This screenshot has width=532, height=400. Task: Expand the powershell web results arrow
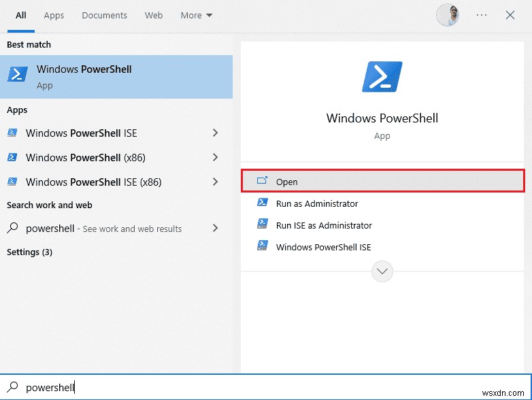(x=215, y=228)
